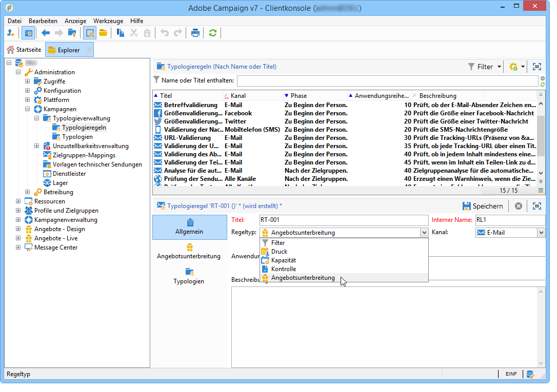Viewport: 557px width, 392px height.
Task: Choose Kapazität in Regeltyp list
Action: pos(344,260)
